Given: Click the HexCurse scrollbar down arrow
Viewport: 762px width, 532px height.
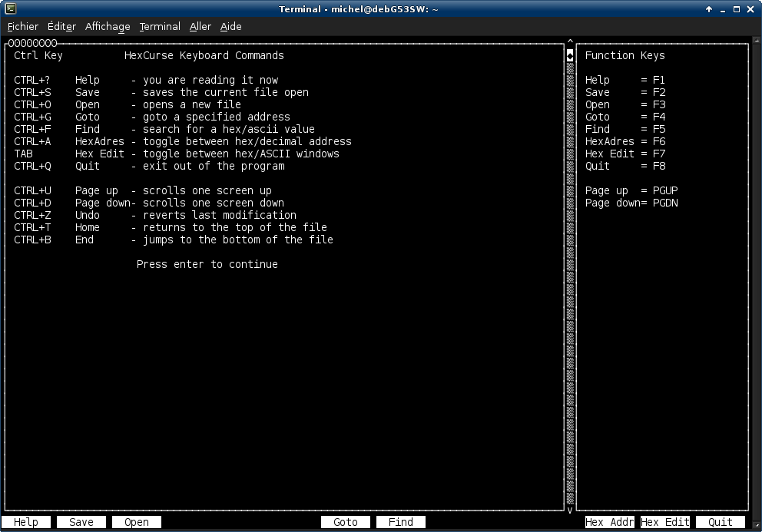Looking at the screenshot, I should [570, 511].
